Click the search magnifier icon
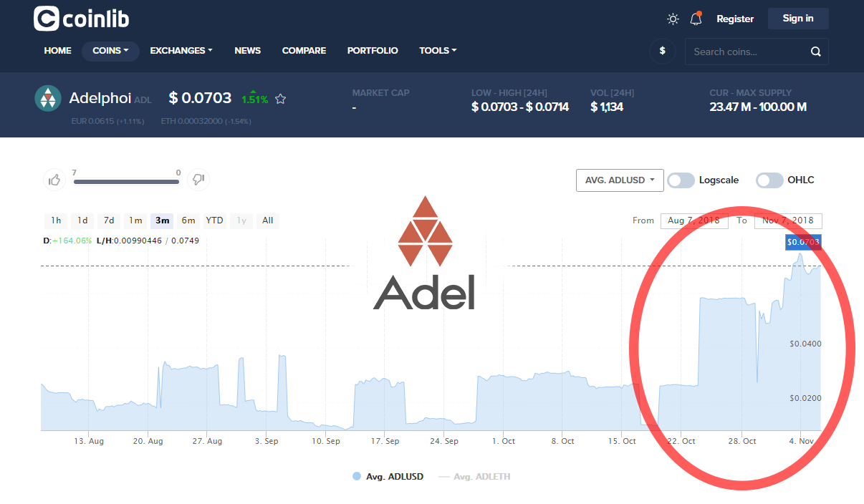The width and height of the screenshot is (864, 504). click(x=815, y=52)
